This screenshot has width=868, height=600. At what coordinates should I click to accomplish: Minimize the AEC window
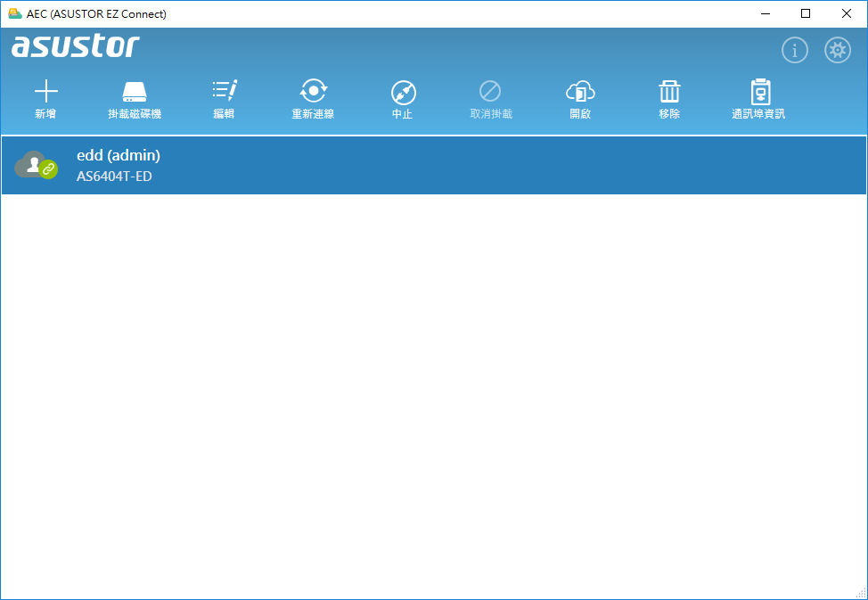click(x=766, y=14)
